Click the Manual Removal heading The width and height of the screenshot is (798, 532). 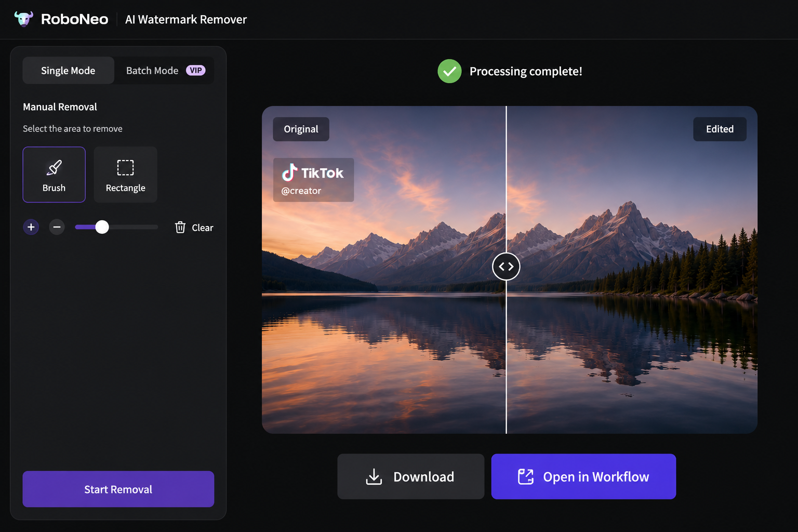coord(60,107)
